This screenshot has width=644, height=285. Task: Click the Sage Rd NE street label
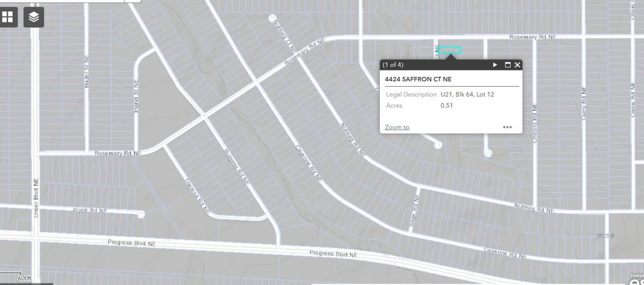pyautogui.click(x=414, y=211)
